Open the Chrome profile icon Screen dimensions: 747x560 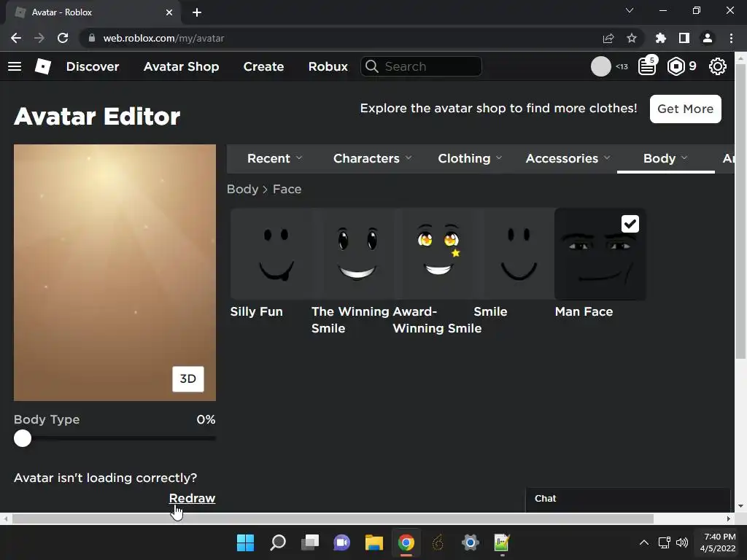coord(708,38)
